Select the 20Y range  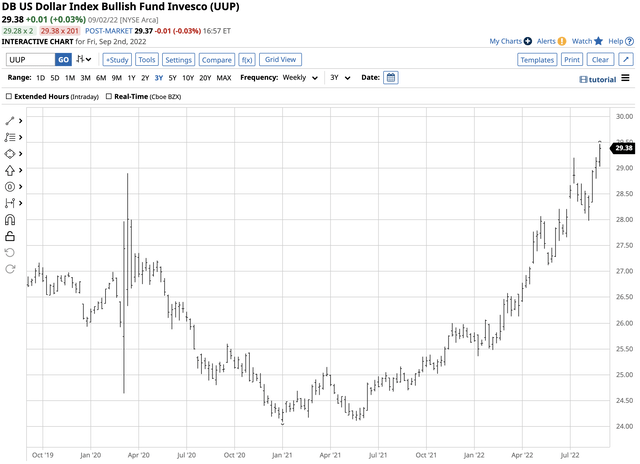205,78
